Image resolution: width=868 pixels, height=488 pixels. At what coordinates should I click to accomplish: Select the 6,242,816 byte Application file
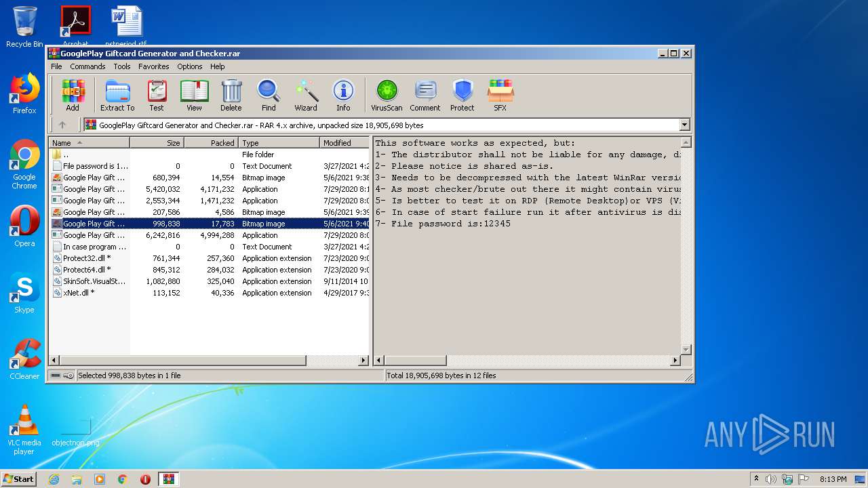pyautogui.click(x=209, y=235)
